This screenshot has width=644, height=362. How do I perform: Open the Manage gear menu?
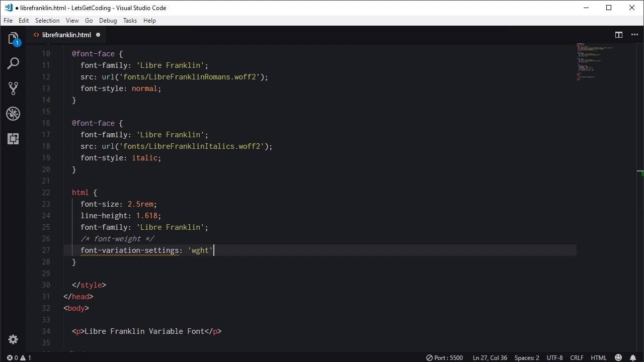pos(14,339)
